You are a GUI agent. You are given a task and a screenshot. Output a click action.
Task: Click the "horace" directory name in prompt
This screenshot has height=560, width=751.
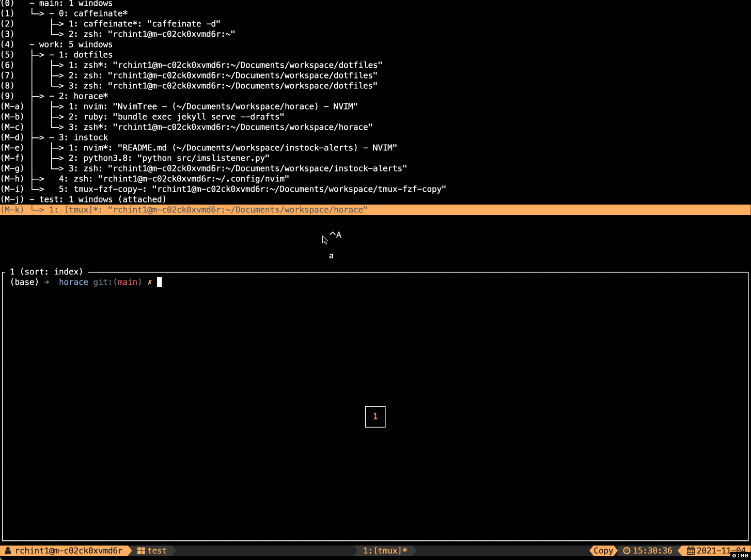[x=73, y=282]
